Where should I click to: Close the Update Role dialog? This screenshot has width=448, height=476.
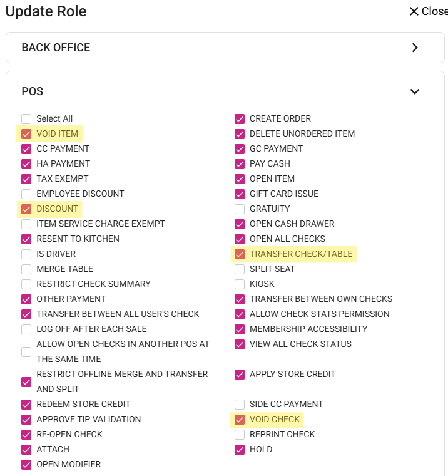pyautogui.click(x=427, y=11)
